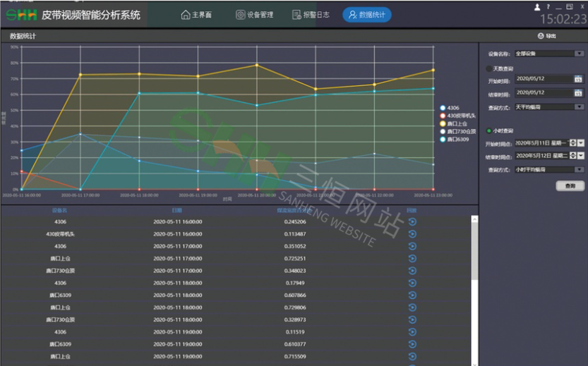Click the 查询 button
Screen dimensions: 588x366
pyautogui.click(x=570, y=186)
